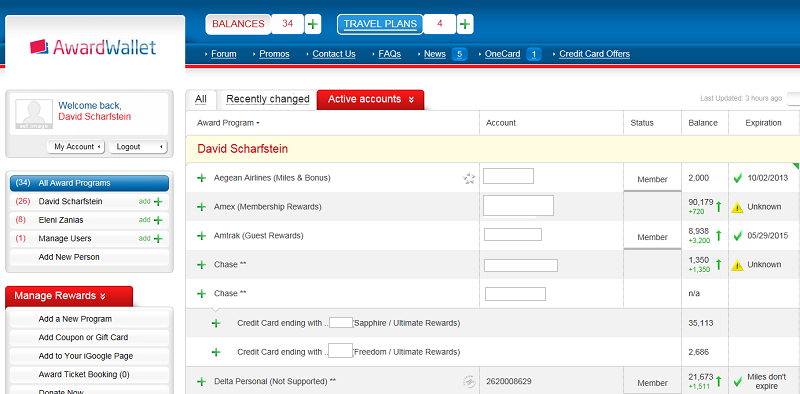Expand the Amex Membership Rewards row plus icon

(202, 207)
